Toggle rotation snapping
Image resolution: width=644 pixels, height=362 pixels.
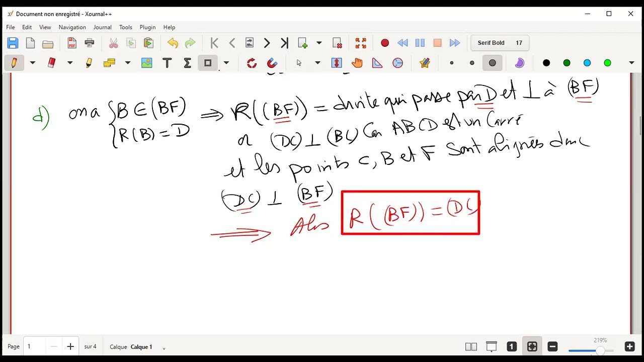tap(252, 63)
